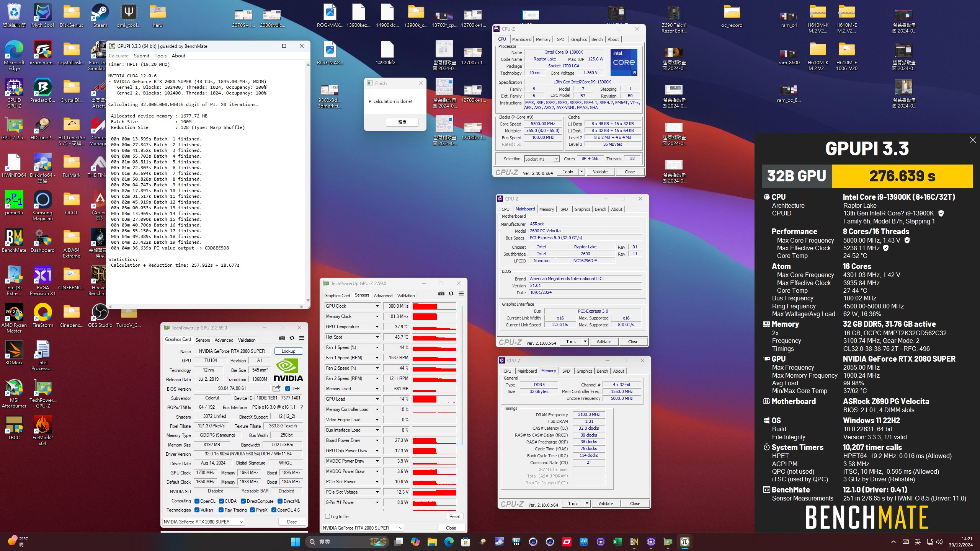Toggle PhysX checkbox in GPU-Z
The height and width of the screenshot is (551, 980).
coord(252,510)
